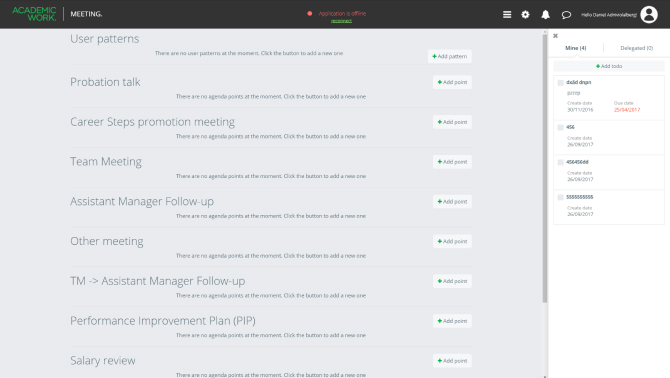Open the chat bubble icon
This screenshot has height=378, width=670.
566,15
